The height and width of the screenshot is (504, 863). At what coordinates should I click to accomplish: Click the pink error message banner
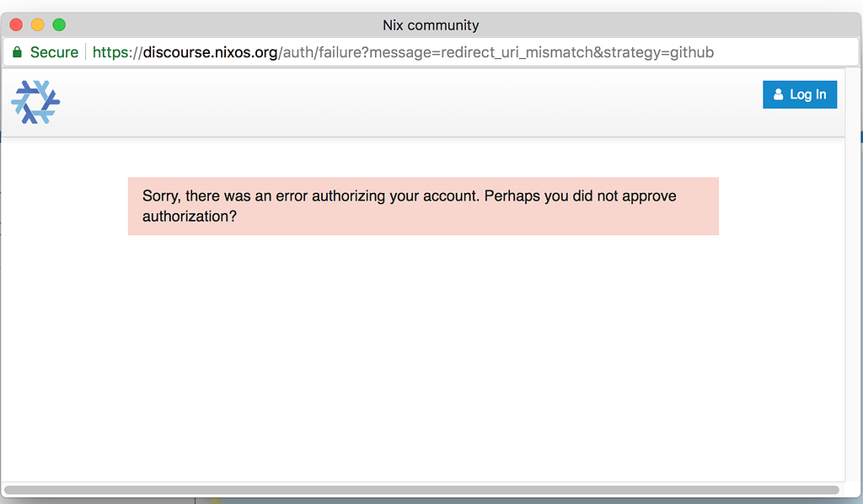[423, 206]
